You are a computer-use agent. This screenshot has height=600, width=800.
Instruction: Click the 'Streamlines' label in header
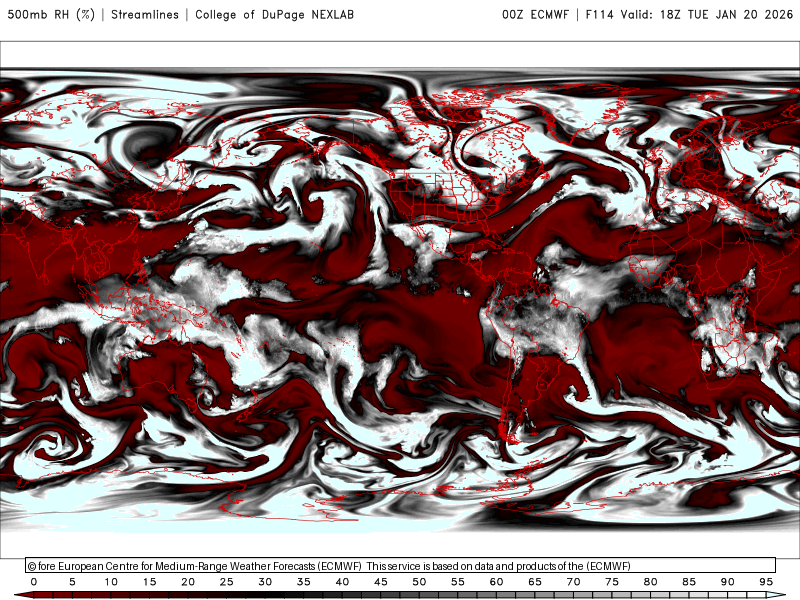[145, 15]
